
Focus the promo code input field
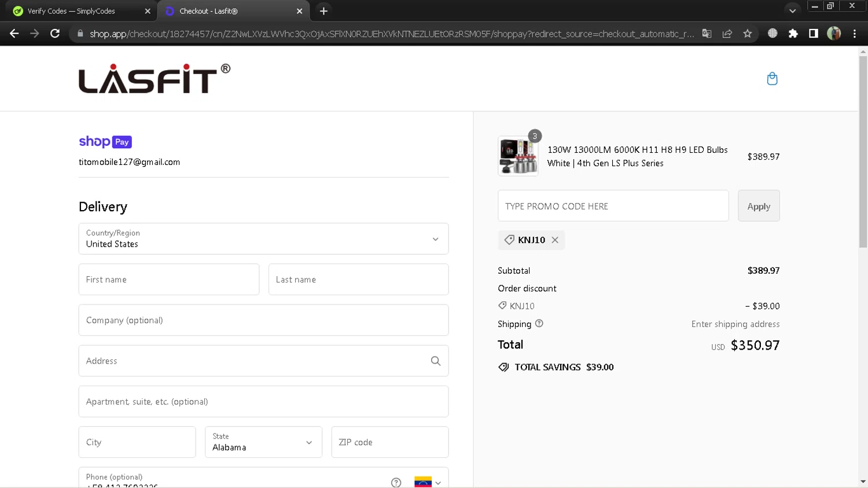point(613,206)
